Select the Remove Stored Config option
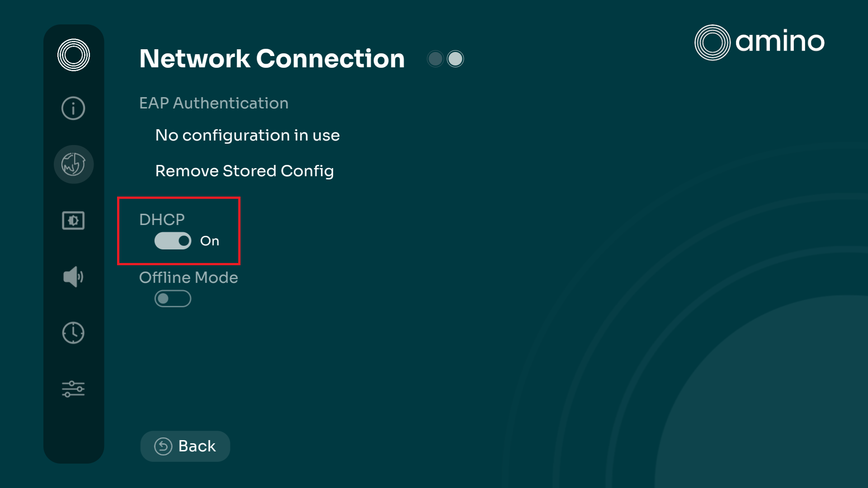This screenshot has width=868, height=488. [245, 171]
